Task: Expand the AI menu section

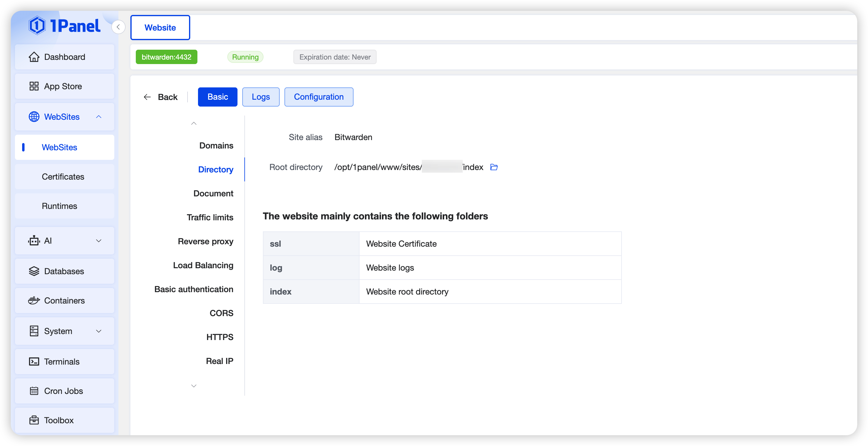Action: coord(98,241)
